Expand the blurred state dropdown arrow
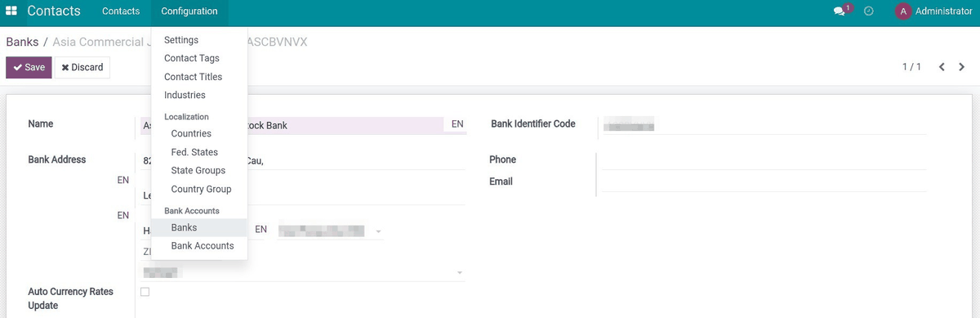 click(x=378, y=231)
